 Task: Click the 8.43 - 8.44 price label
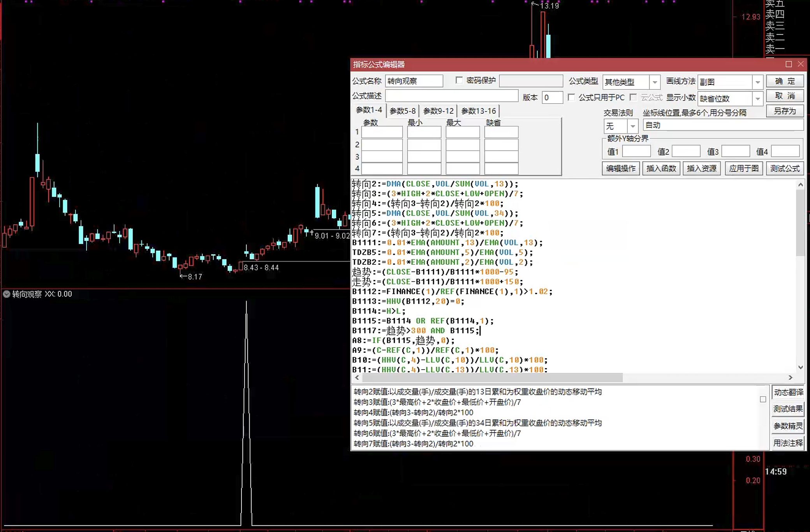click(x=261, y=268)
